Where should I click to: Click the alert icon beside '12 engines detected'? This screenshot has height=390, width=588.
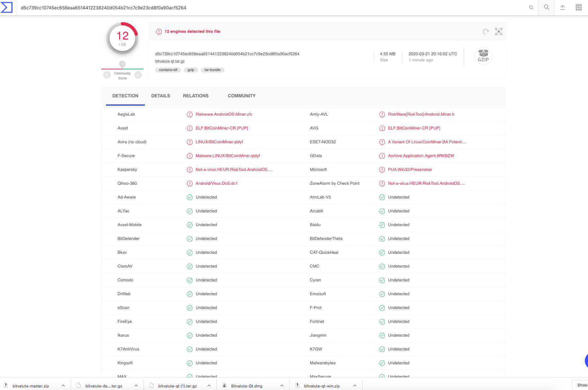click(x=159, y=31)
